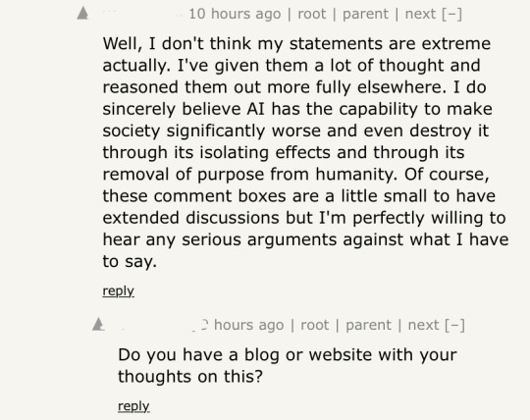Go to root from the first comment

pos(312,14)
